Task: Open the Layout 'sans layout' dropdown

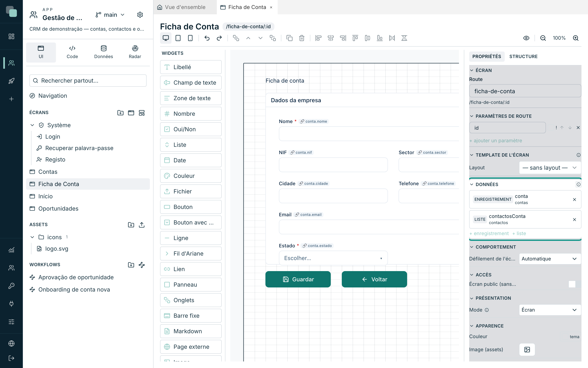Action: click(x=550, y=167)
